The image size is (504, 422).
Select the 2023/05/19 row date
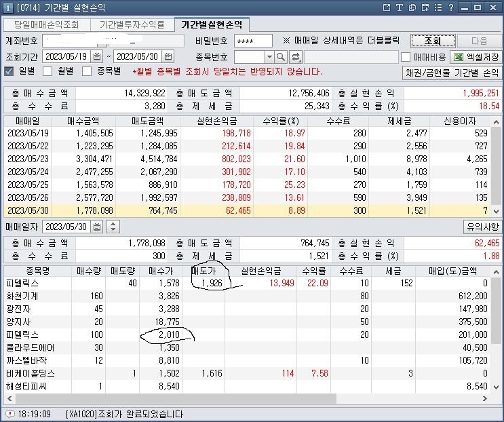28,133
